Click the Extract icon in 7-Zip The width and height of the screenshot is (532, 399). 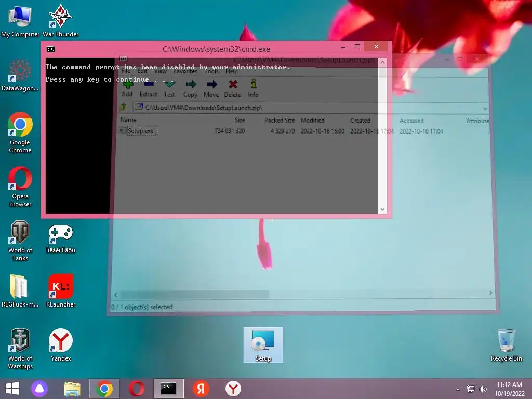pyautogui.click(x=148, y=88)
